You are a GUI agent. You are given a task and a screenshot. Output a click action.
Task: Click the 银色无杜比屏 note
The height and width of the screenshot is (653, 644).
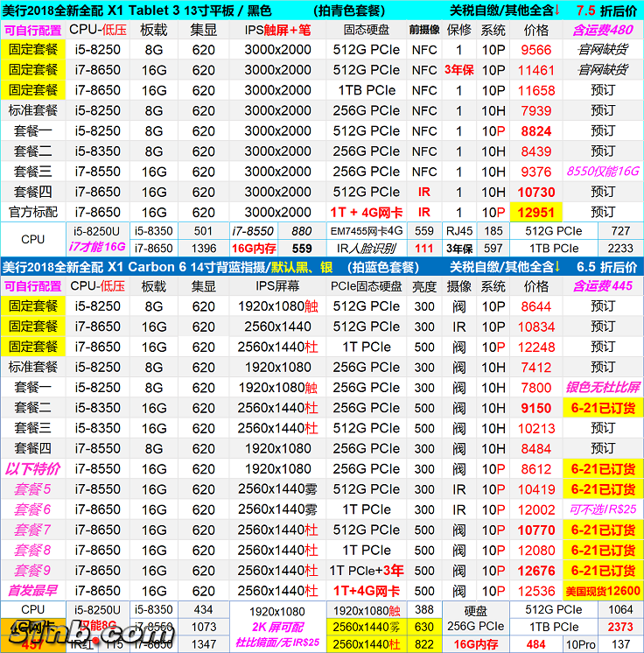click(603, 388)
